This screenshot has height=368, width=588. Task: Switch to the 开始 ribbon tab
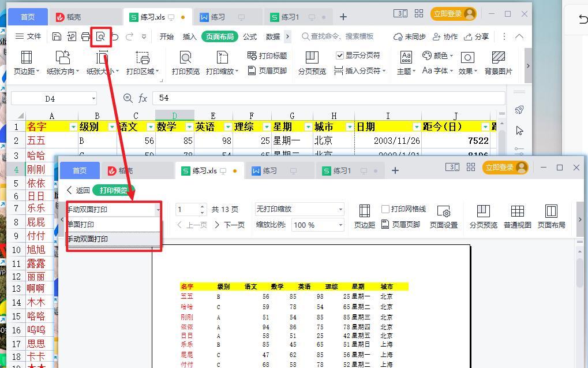167,36
